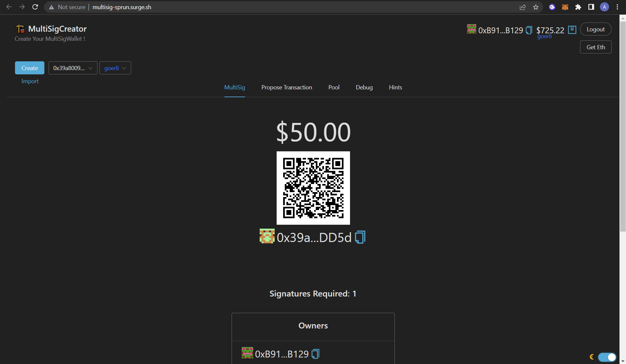
Task: Click the QR code of the multisig wallet
Action: click(313, 188)
